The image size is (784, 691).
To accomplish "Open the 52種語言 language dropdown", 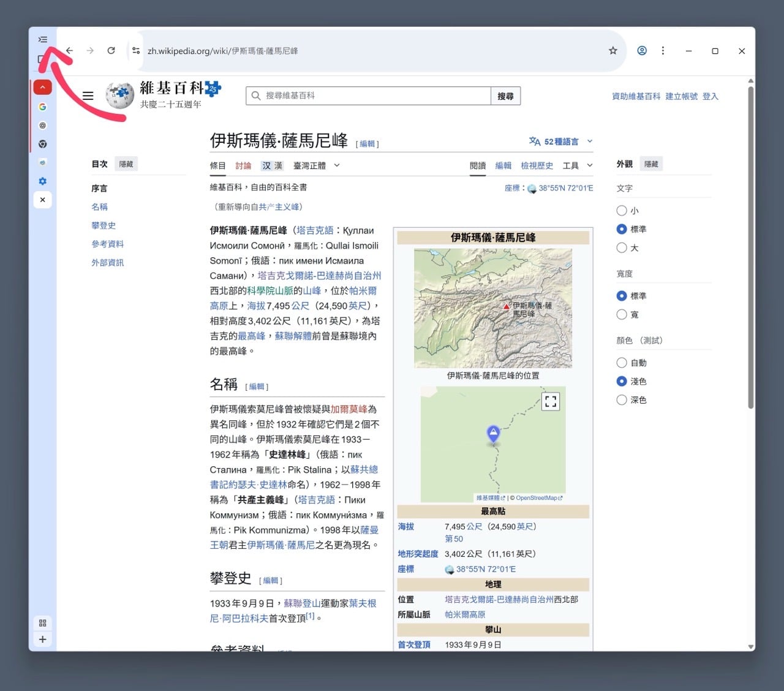I will (x=560, y=141).
